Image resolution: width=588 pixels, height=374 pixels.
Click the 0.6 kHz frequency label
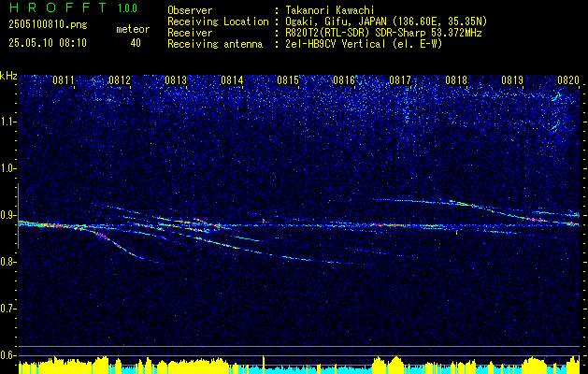click(8, 355)
